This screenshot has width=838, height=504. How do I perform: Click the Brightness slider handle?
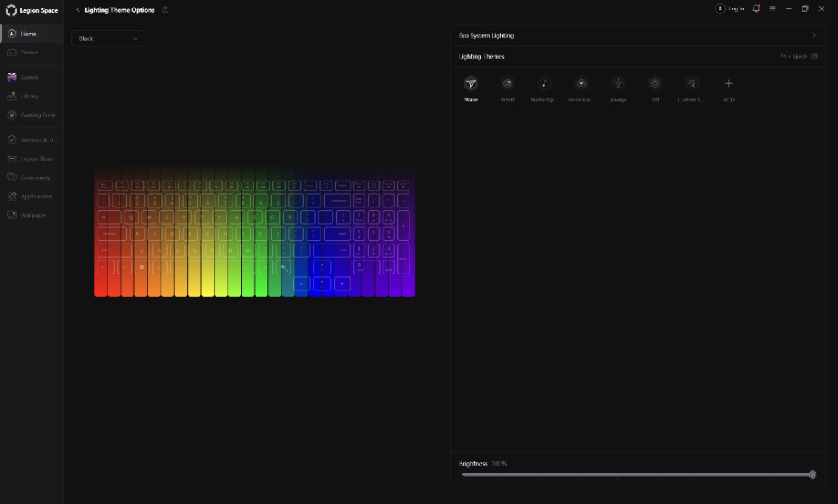813,475
